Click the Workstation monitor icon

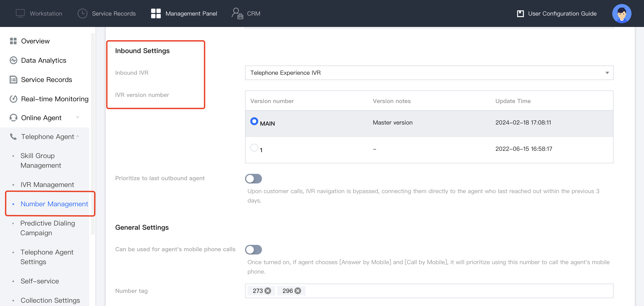point(20,13)
